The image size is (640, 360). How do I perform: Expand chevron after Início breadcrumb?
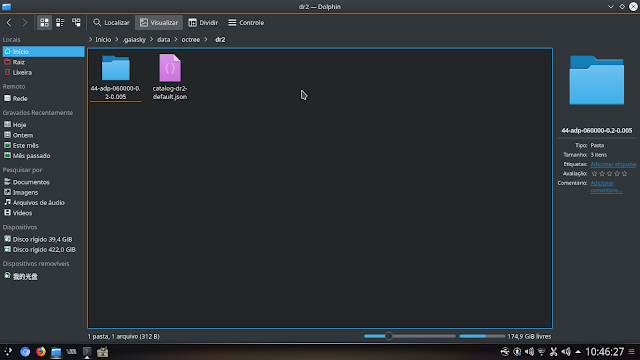(117, 40)
